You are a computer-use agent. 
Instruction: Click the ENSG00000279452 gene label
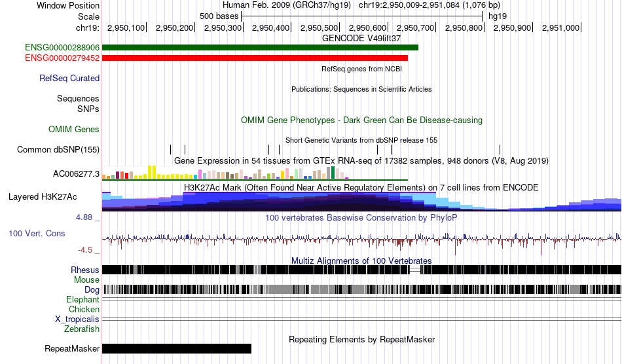point(62,58)
